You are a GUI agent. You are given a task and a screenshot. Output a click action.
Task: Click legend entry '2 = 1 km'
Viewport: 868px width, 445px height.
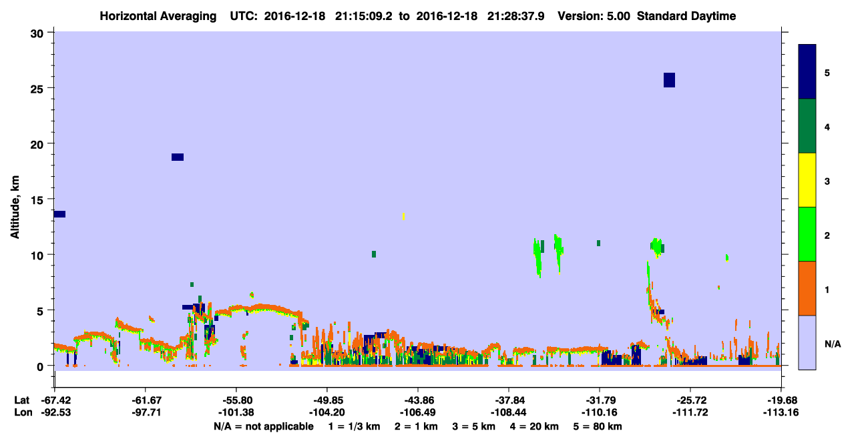coord(417,426)
